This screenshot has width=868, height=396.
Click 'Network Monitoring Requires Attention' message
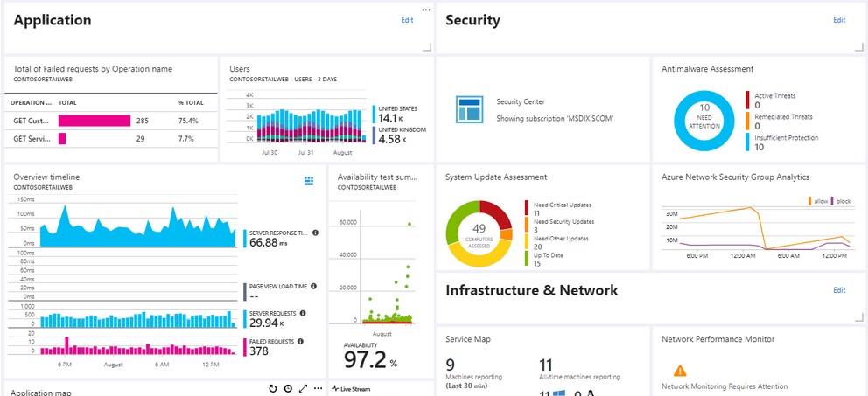pyautogui.click(x=724, y=386)
